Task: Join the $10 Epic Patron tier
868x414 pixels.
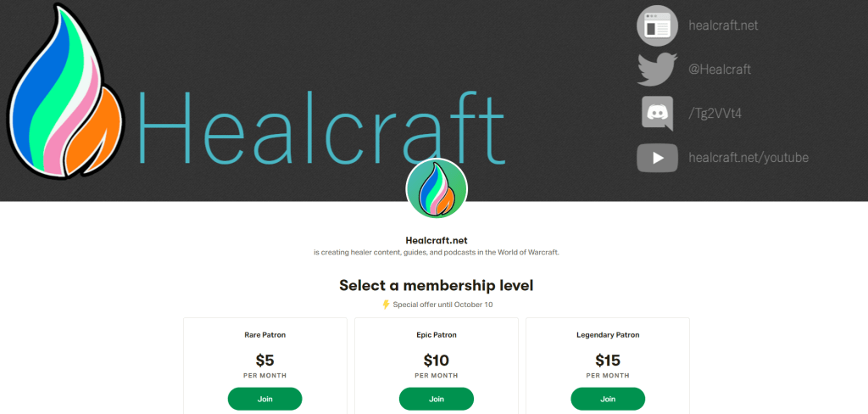Action: 437,399
